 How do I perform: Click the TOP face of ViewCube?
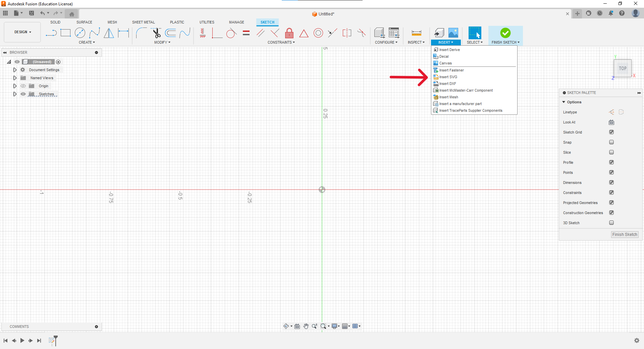point(623,68)
